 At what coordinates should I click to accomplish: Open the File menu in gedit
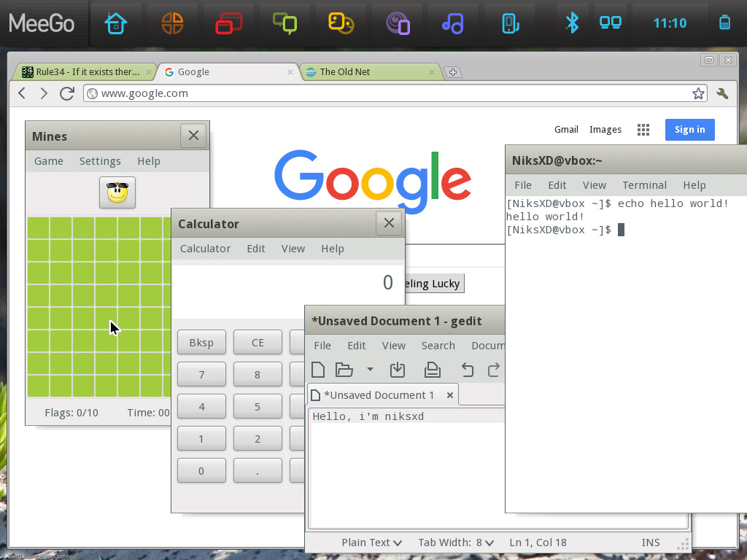pyautogui.click(x=322, y=346)
